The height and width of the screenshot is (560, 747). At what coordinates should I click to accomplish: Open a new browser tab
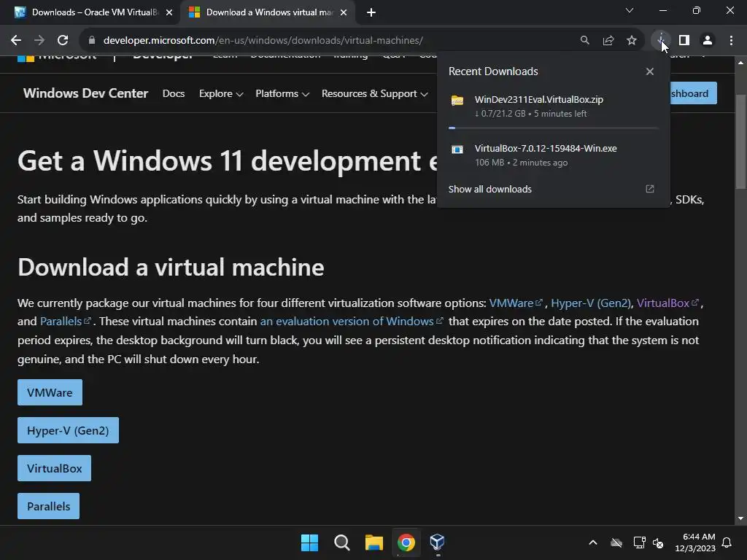371,12
